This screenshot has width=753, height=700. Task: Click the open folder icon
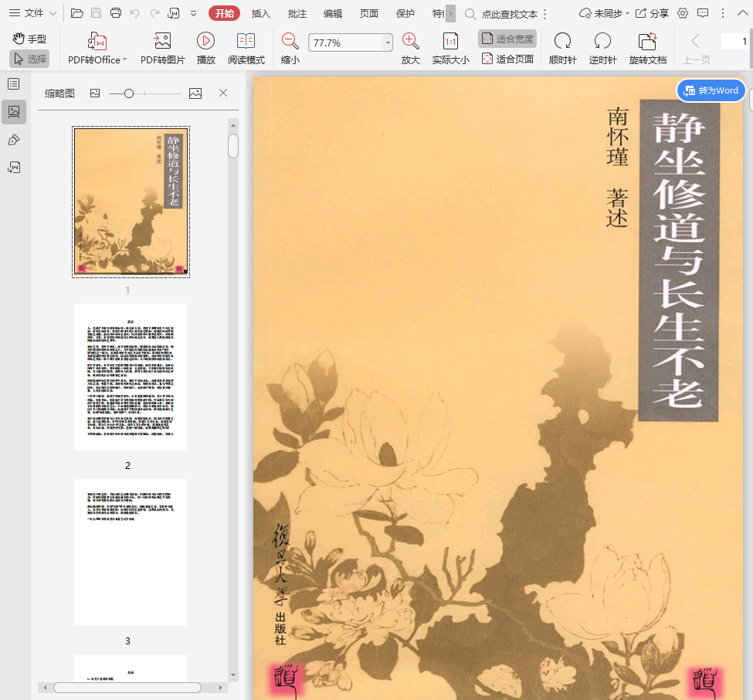click(76, 13)
